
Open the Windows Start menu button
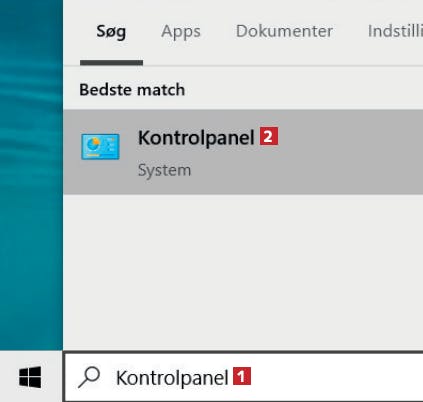tap(30, 377)
